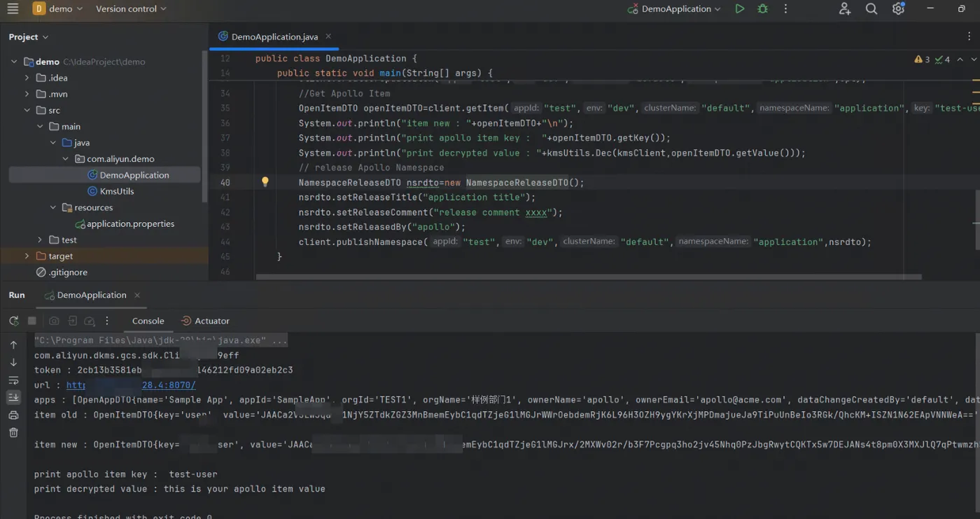Click 'print apollo item key : test-user' line
The height and width of the screenshot is (519, 980).
tap(126, 474)
